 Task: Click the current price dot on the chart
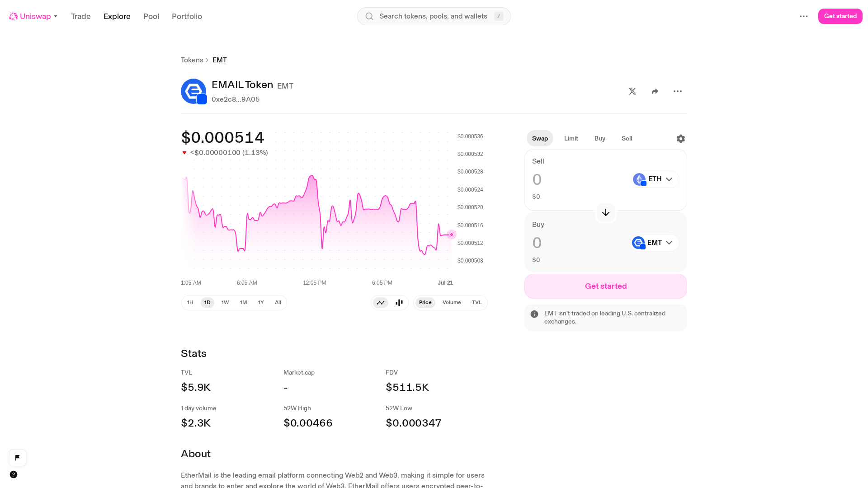452,235
